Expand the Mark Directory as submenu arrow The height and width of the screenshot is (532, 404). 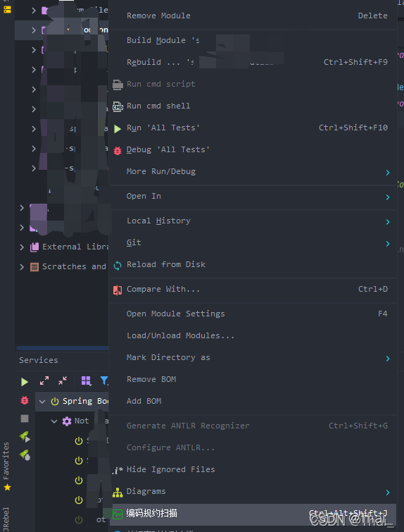(x=388, y=359)
